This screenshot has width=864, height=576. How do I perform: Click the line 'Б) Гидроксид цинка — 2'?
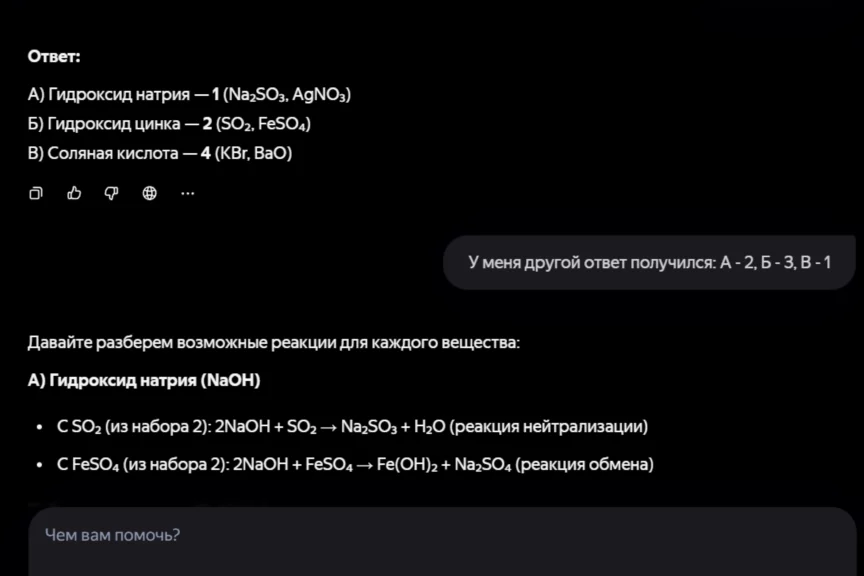(x=115, y=124)
